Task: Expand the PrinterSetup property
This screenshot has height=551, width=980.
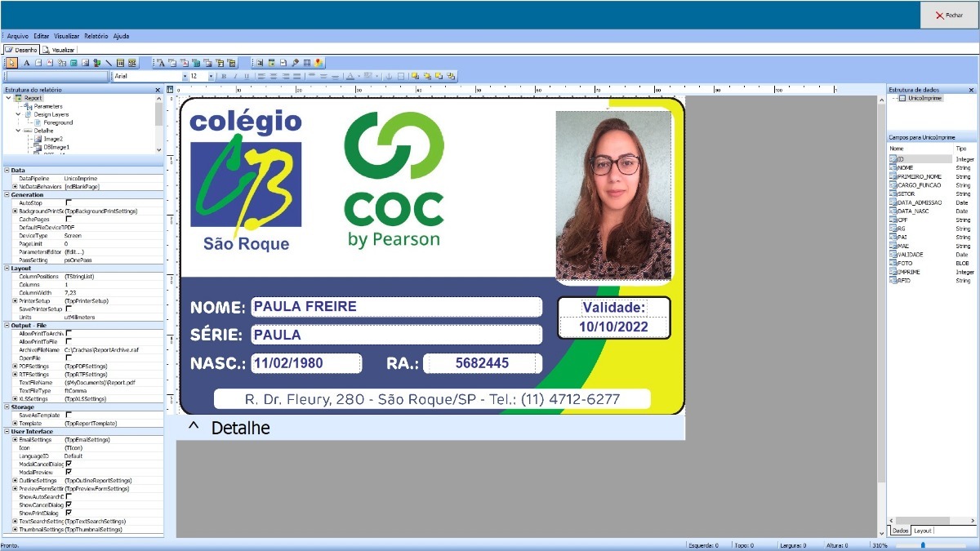Action: click(x=15, y=300)
